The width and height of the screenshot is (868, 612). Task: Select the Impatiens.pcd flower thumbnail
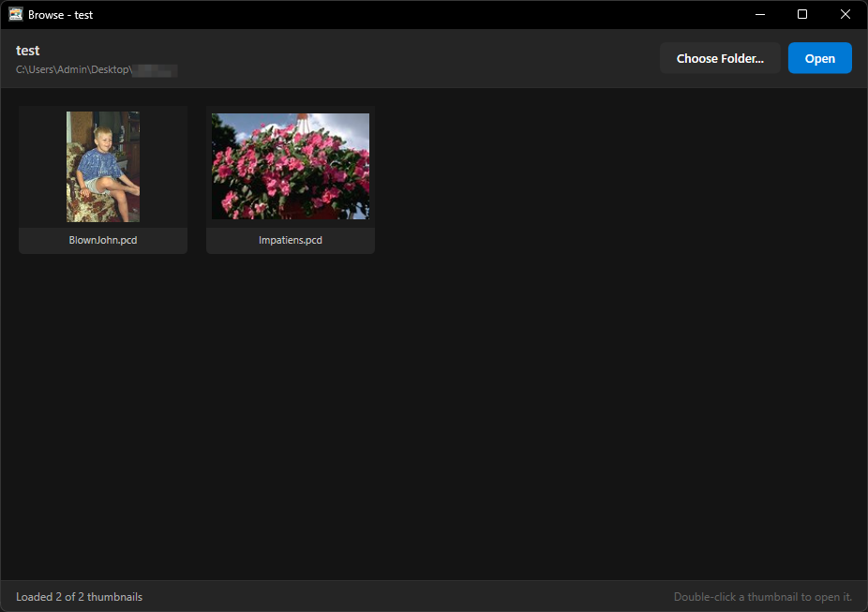coord(290,166)
